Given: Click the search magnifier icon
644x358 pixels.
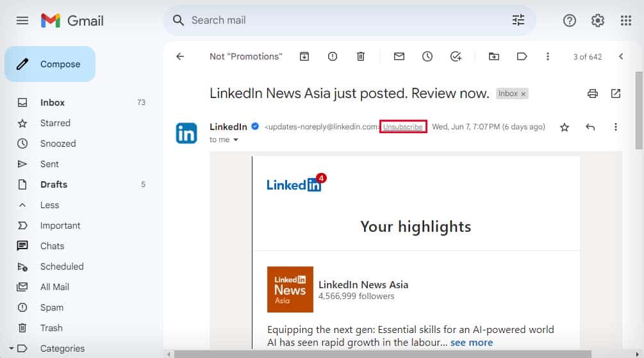Looking at the screenshot, I should (178, 20).
